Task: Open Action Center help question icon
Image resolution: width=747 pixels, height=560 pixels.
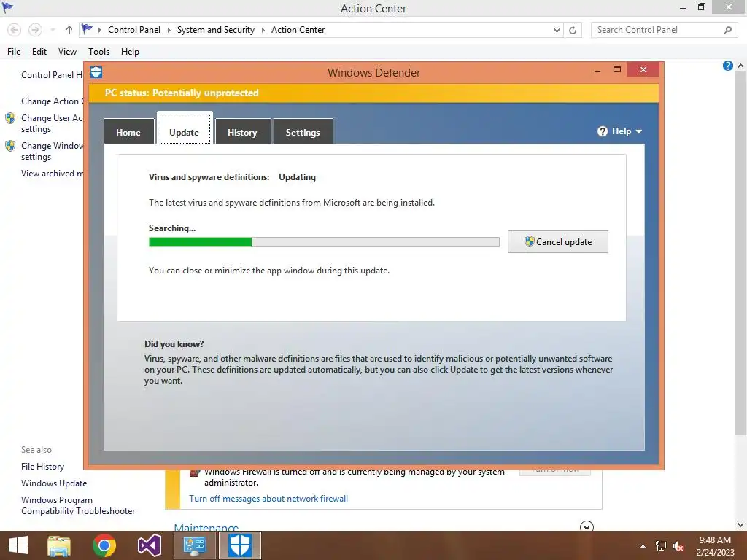Action: 727,66
